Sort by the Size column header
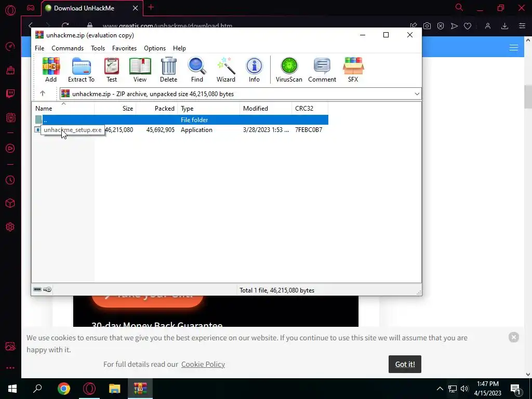 pyautogui.click(x=115, y=109)
